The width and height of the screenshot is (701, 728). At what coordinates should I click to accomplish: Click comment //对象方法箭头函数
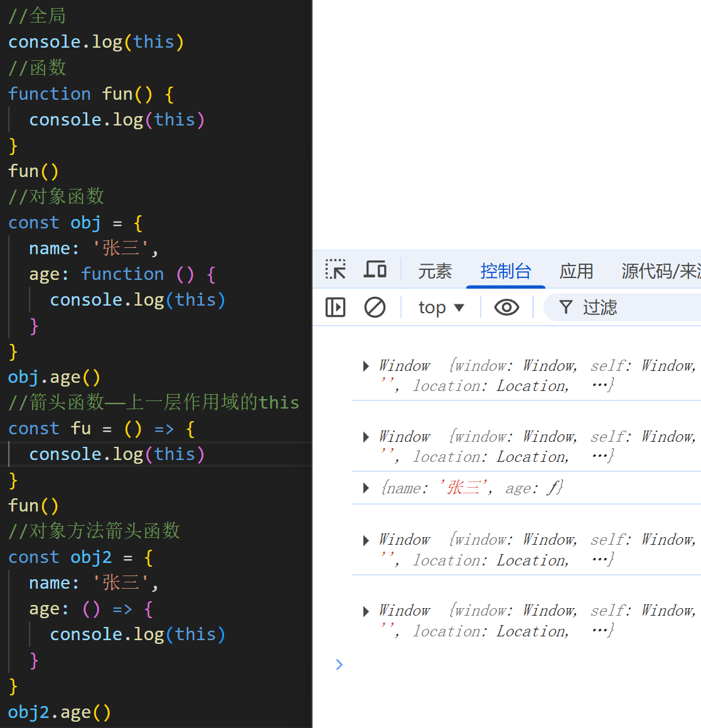pos(94,531)
